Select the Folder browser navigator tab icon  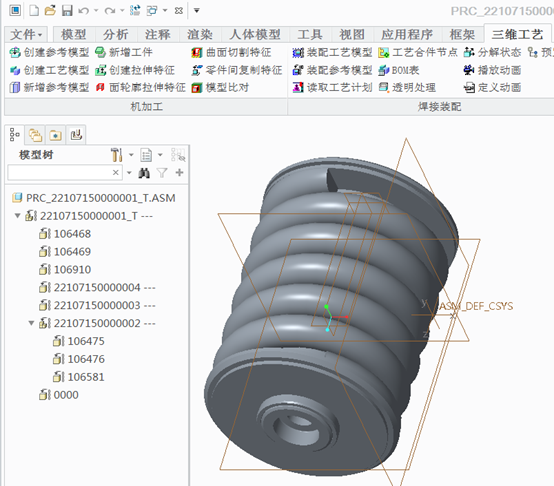55,135
